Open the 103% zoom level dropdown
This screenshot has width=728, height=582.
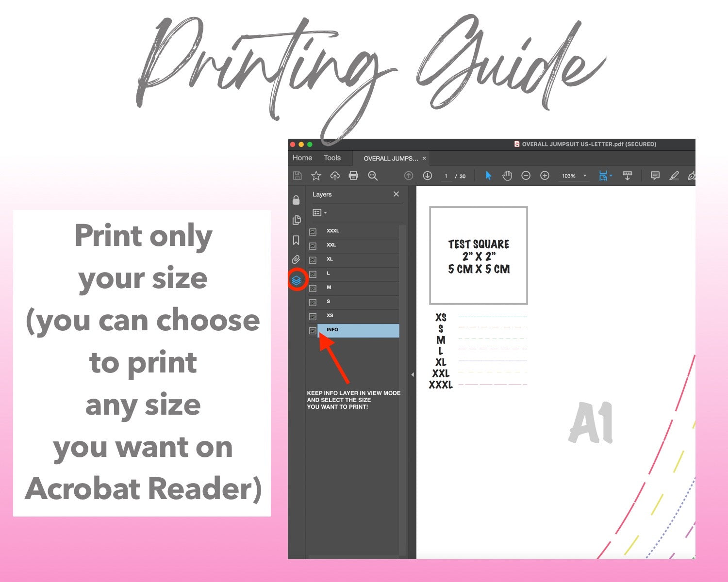[585, 176]
